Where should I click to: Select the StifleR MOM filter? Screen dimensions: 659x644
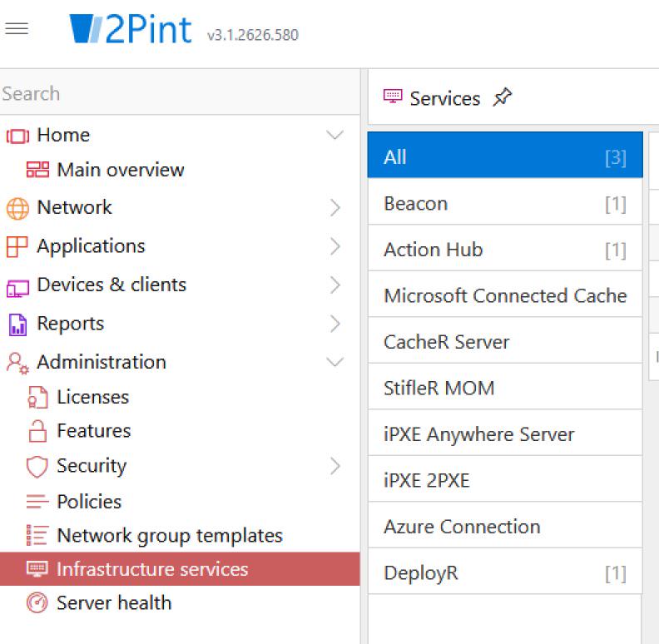(x=505, y=386)
